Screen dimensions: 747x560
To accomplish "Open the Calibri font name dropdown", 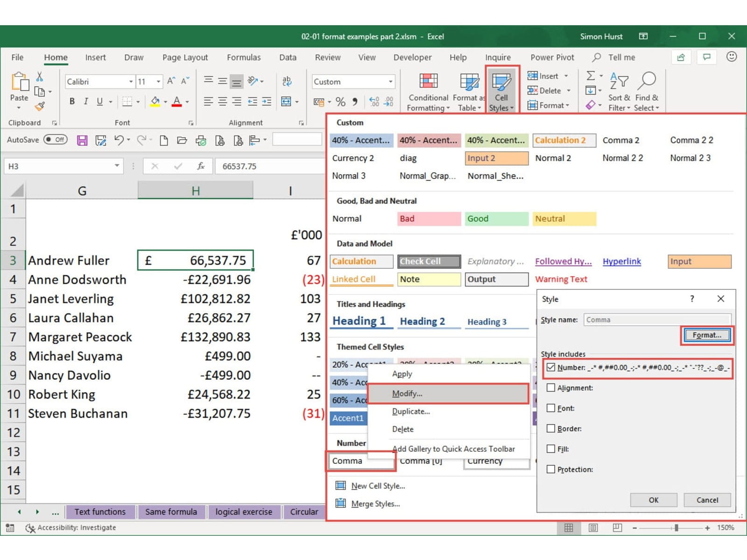I will (131, 82).
